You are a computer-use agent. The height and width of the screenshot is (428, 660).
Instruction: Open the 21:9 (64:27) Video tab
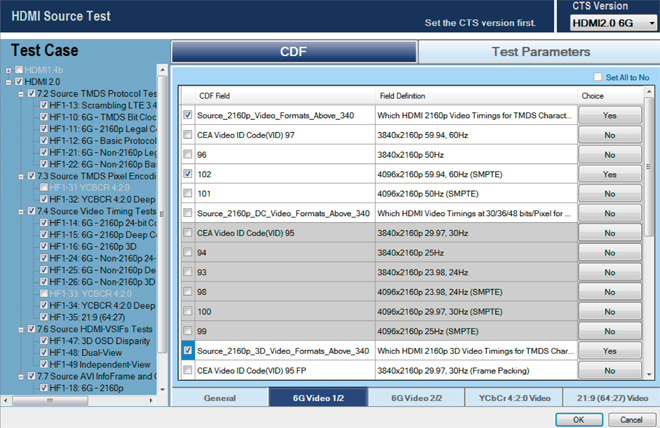click(612, 398)
